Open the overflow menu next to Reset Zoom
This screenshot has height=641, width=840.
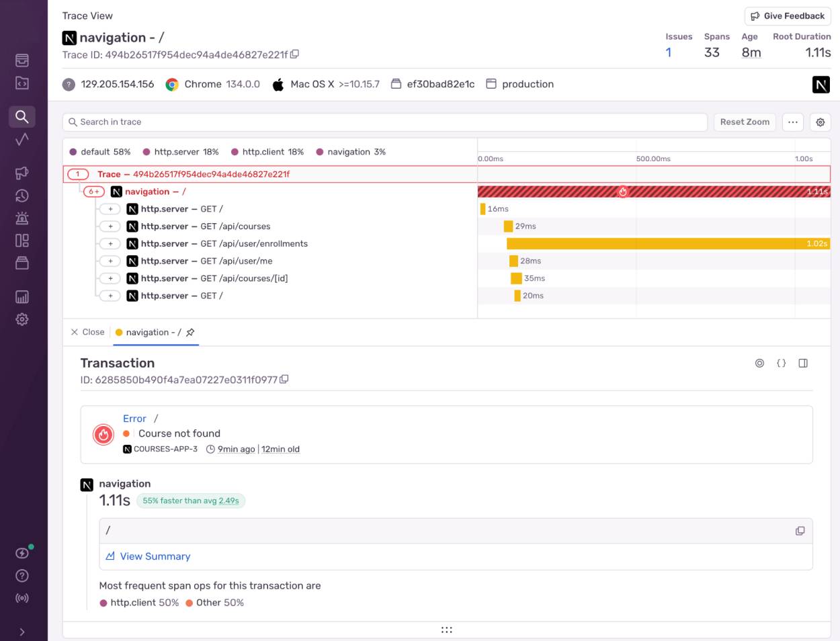tap(793, 122)
